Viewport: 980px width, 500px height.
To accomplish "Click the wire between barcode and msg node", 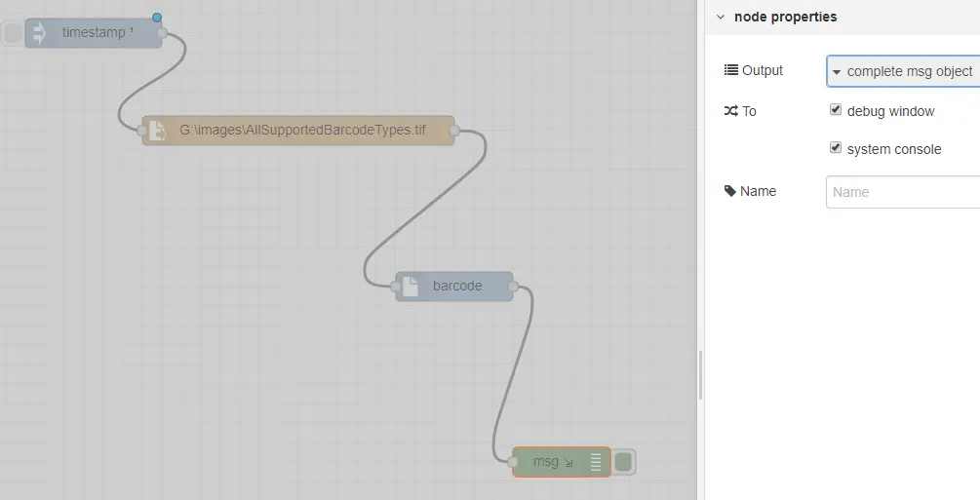I will [x=513, y=373].
